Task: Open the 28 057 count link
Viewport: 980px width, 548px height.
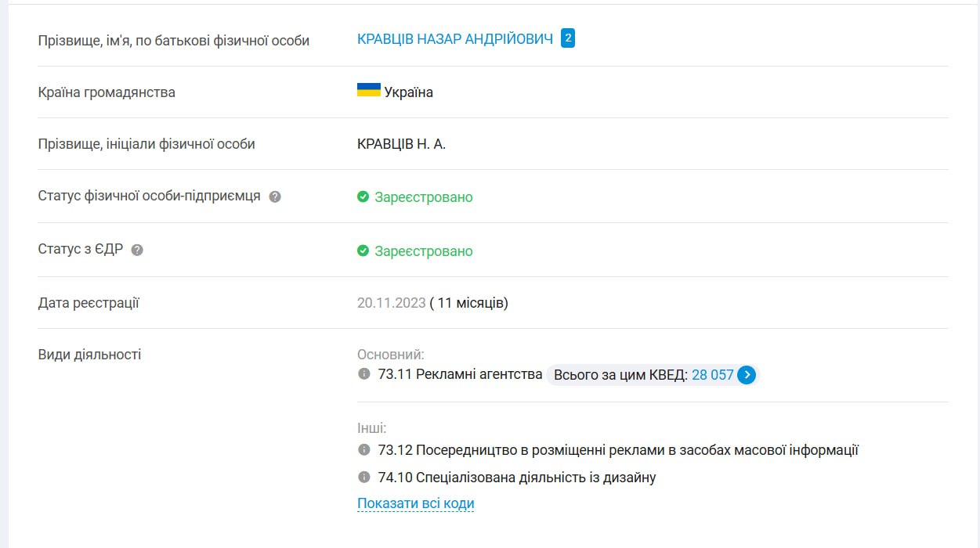Action: (x=713, y=375)
